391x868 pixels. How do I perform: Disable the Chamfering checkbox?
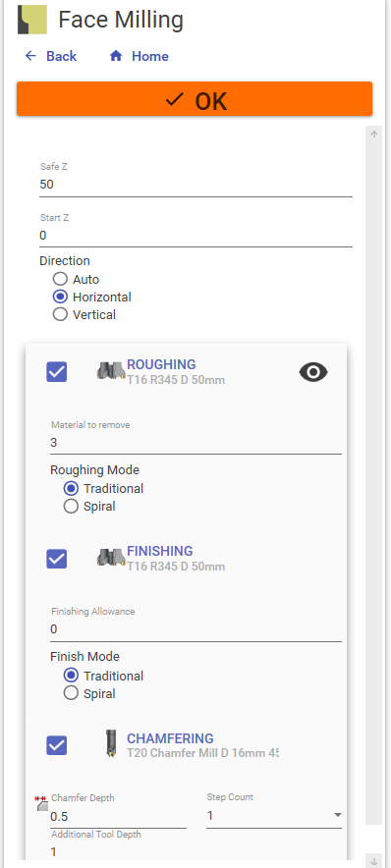click(57, 745)
